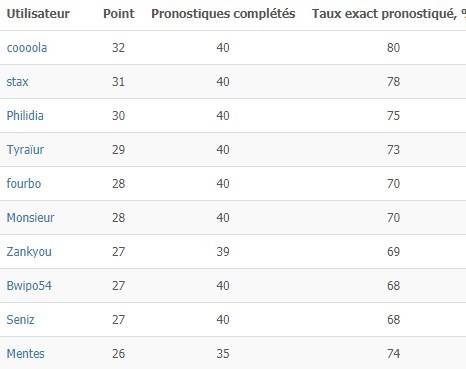The width and height of the screenshot is (466, 369).
Task: Open Zankyou's user profile link
Action: (x=29, y=252)
